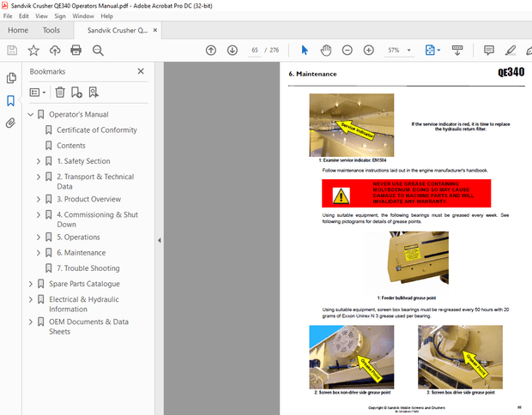Collapse navigation pane with divider arrow
The width and height of the screenshot is (532, 415).
(x=159, y=240)
